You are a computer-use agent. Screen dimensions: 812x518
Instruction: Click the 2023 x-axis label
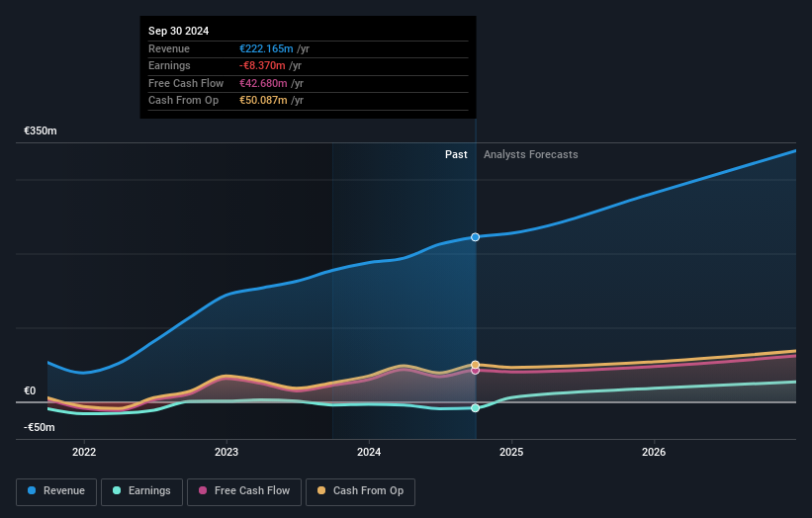point(226,452)
